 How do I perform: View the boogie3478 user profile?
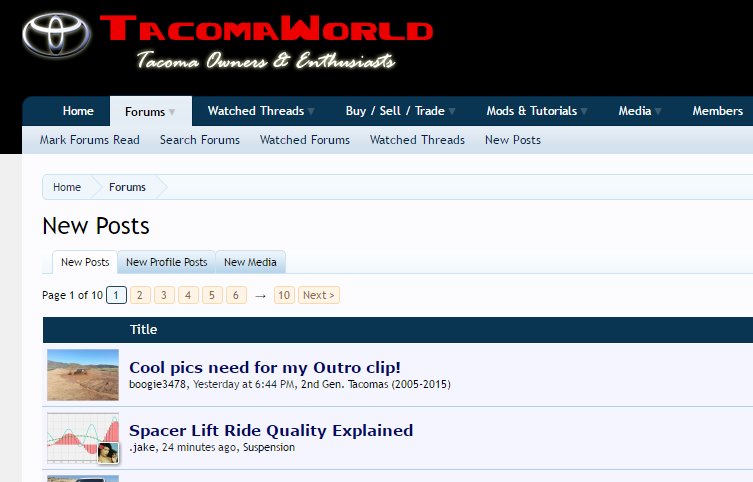tap(157, 384)
